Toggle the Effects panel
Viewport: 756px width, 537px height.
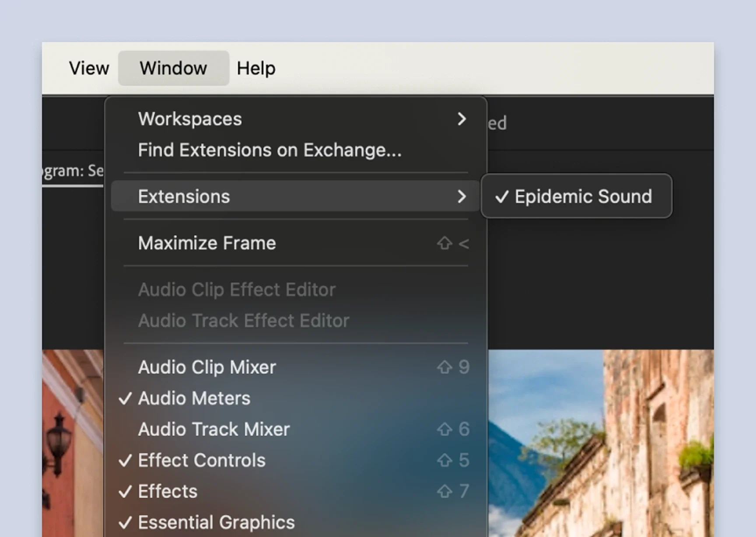point(295,492)
